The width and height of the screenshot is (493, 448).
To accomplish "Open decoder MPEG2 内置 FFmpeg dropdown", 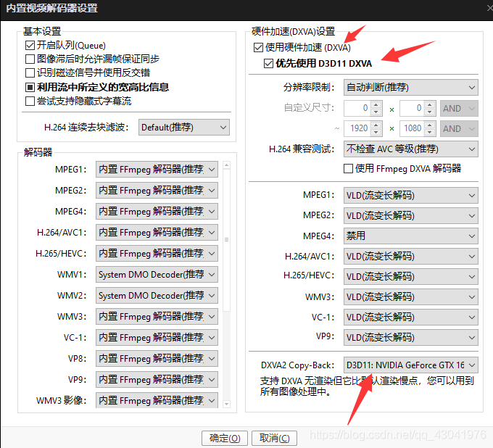I will point(157,191).
